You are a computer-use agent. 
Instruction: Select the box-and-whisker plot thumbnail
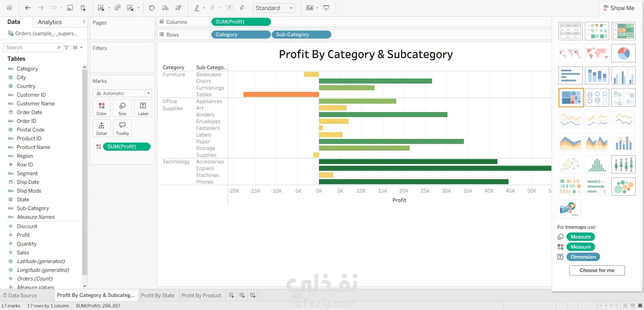pyautogui.click(x=624, y=164)
